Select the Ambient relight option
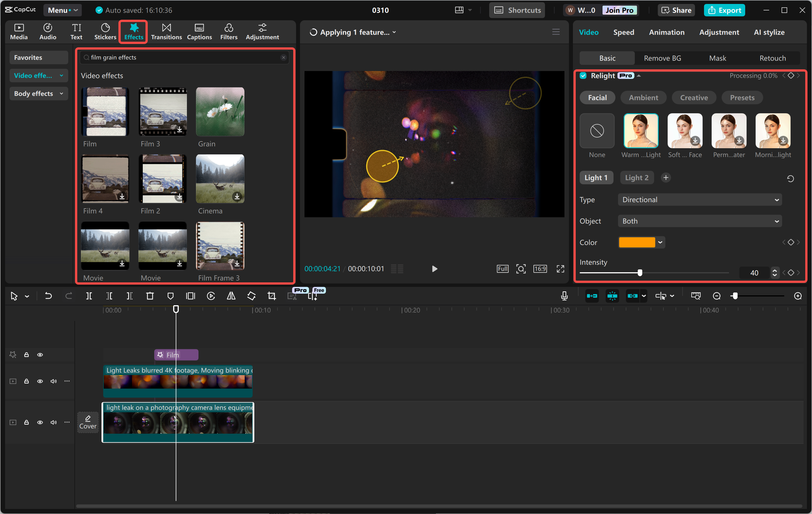Viewport: 812px width, 514px height. [643, 98]
